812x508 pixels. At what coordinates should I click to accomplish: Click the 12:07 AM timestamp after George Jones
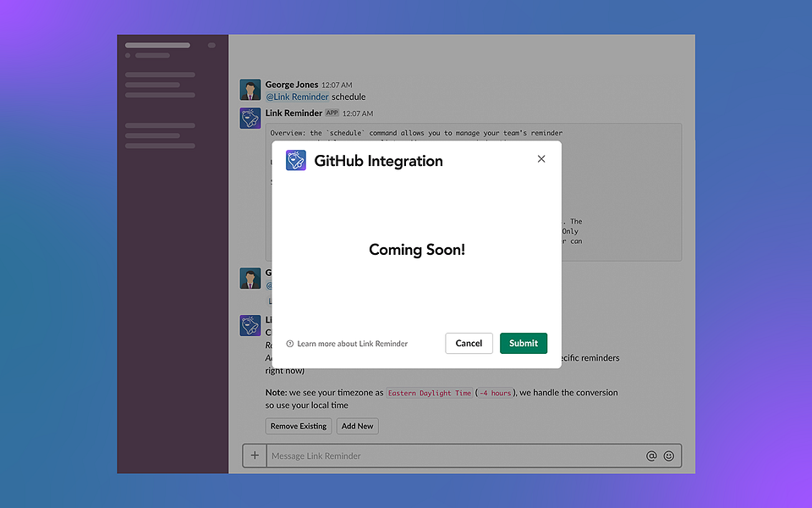click(x=337, y=85)
